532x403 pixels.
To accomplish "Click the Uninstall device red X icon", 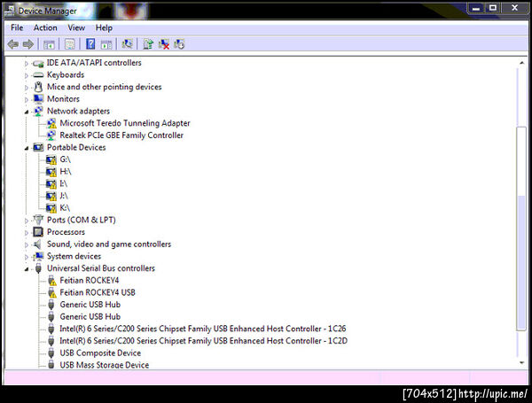I will click(164, 44).
